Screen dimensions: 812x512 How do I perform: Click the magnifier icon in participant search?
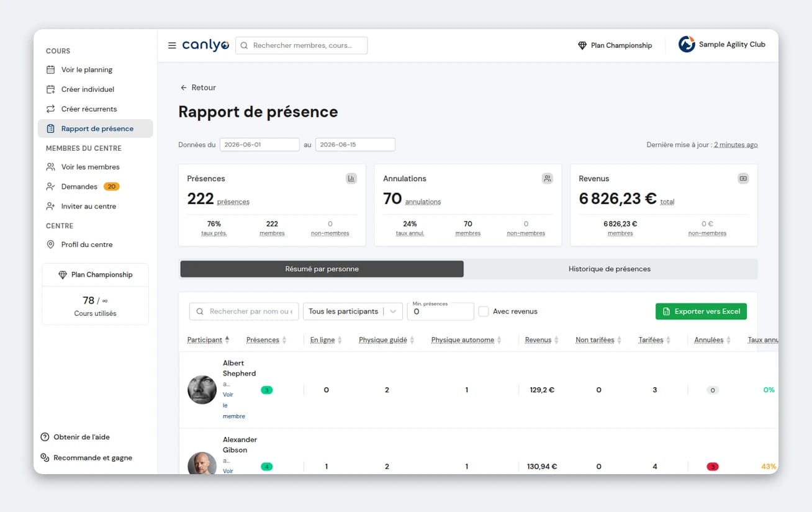point(200,312)
